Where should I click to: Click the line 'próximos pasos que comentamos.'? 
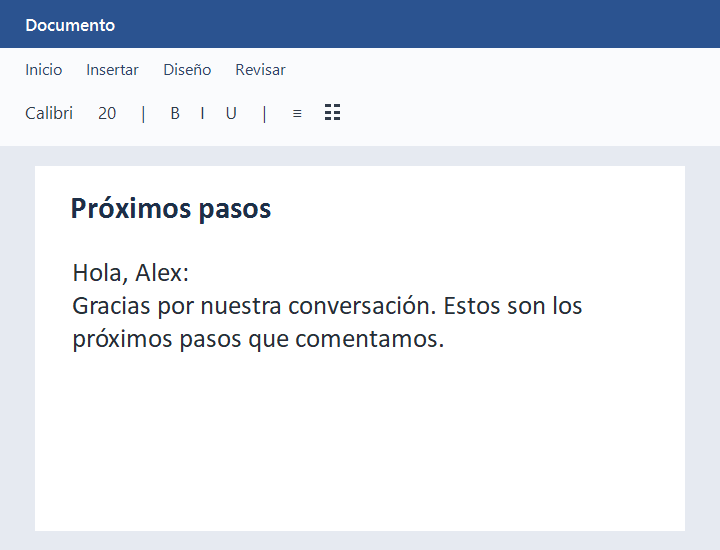[x=258, y=340]
